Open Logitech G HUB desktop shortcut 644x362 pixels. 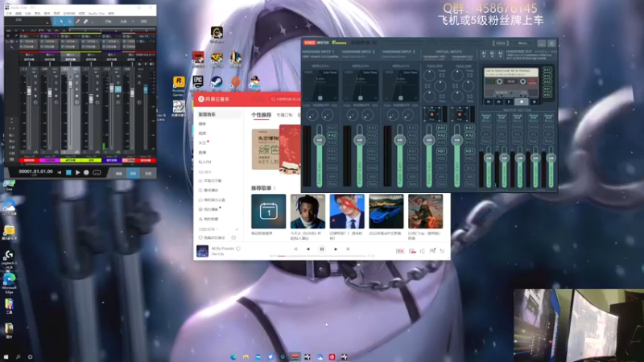(9, 259)
